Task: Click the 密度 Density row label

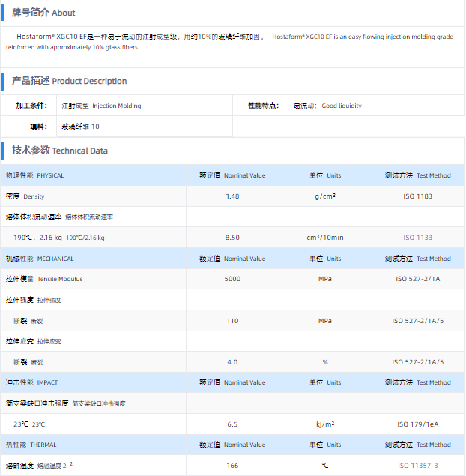Action: [25, 196]
